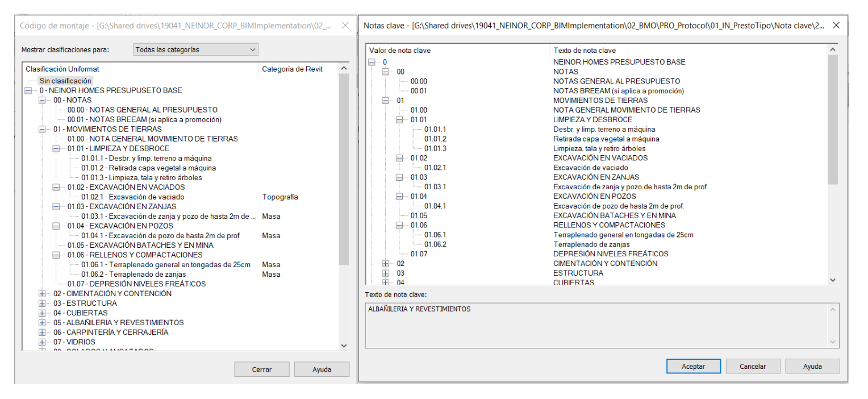Expand '02' node in Notas clave

point(385,264)
